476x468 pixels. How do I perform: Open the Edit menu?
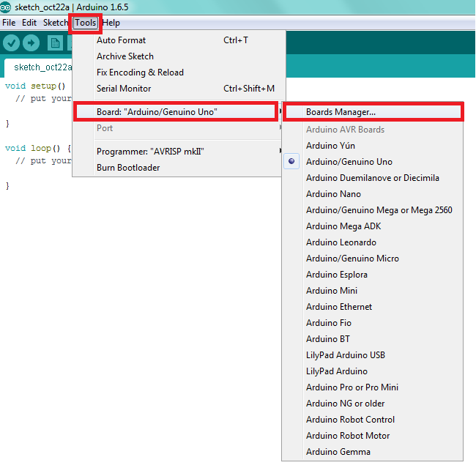[29, 23]
